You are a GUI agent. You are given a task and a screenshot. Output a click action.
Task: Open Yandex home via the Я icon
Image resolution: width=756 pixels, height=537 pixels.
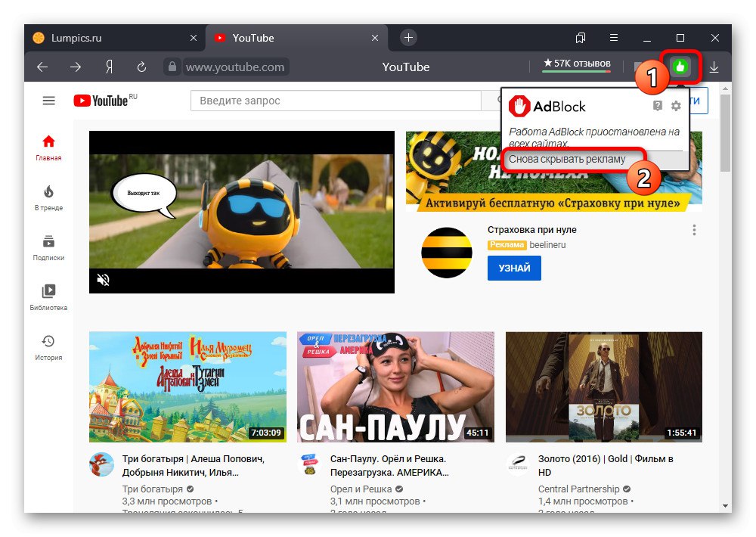(109, 67)
